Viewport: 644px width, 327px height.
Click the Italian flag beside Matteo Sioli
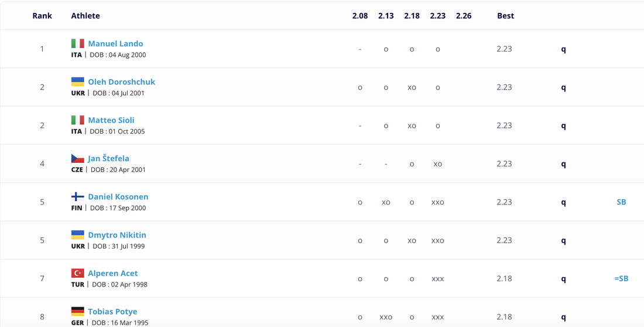[77, 120]
